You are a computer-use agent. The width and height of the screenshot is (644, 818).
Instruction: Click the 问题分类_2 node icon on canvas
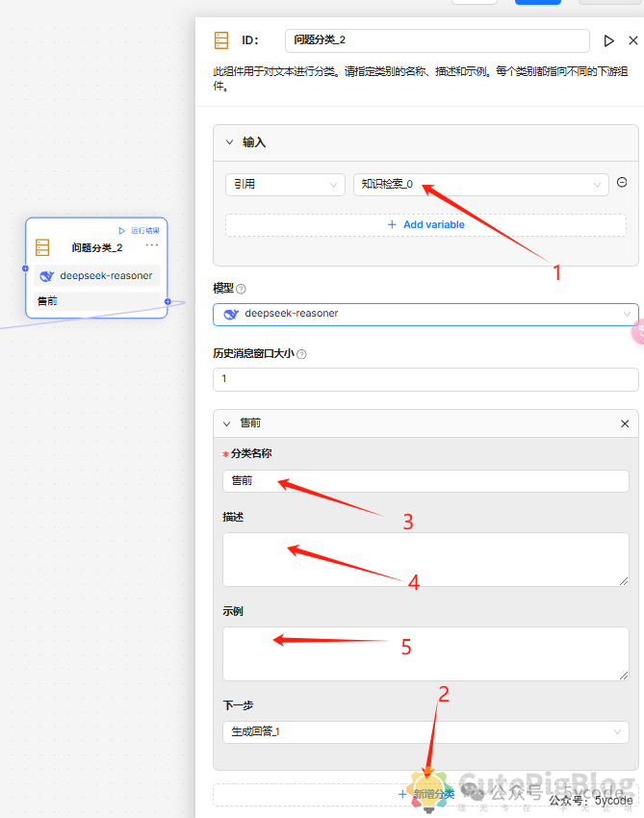pyautogui.click(x=42, y=247)
